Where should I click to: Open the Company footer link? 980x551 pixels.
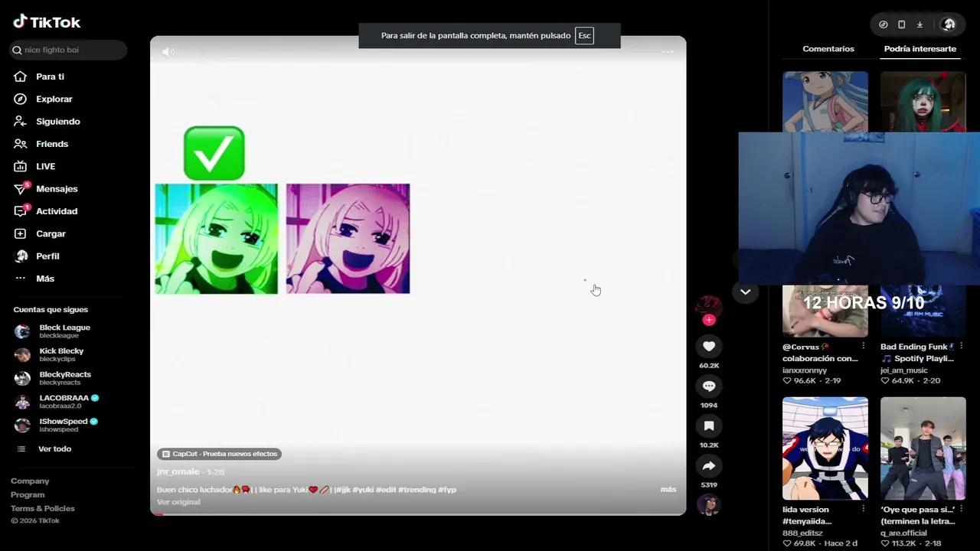point(30,481)
